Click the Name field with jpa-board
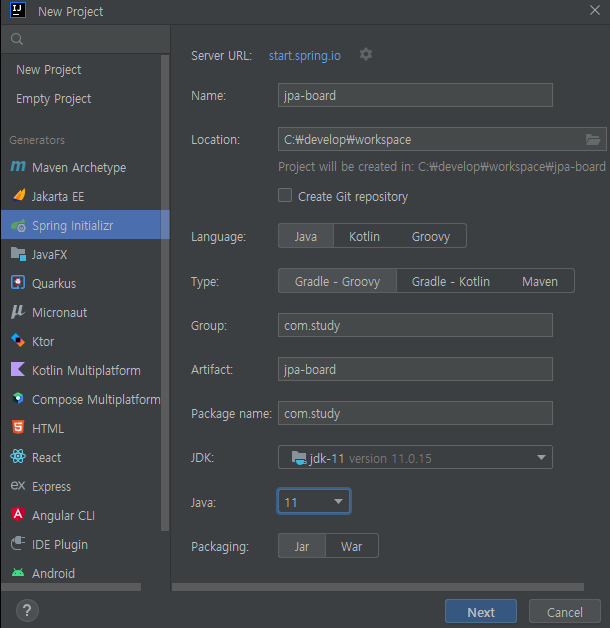The height and width of the screenshot is (628, 610). pos(415,95)
